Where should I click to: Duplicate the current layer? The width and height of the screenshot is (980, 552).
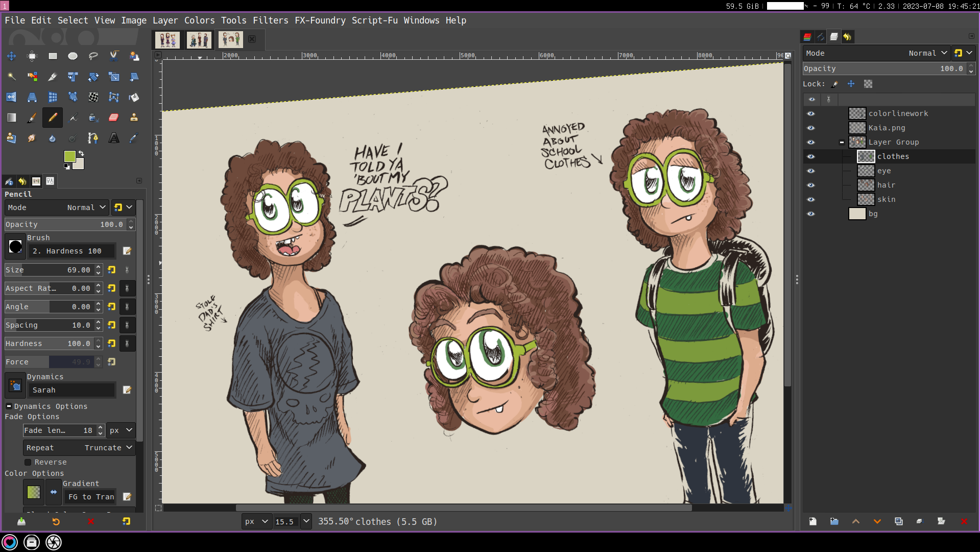(898, 521)
